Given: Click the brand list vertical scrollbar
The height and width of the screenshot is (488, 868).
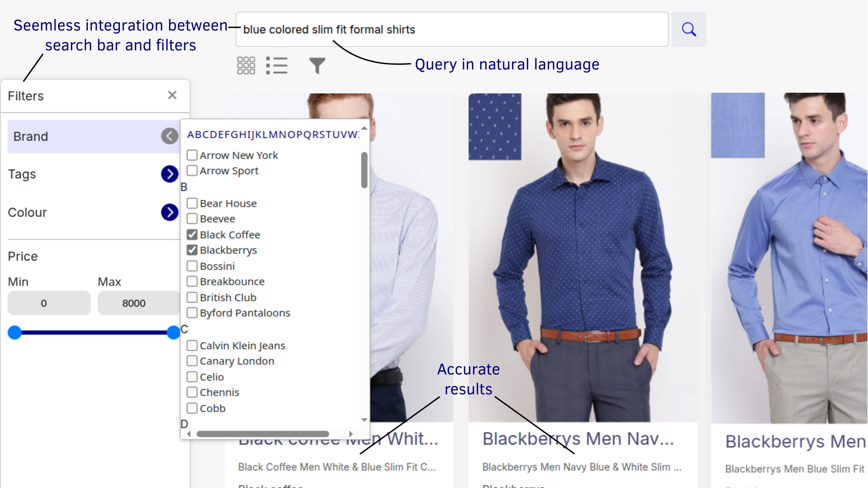Looking at the screenshot, I should [x=364, y=170].
